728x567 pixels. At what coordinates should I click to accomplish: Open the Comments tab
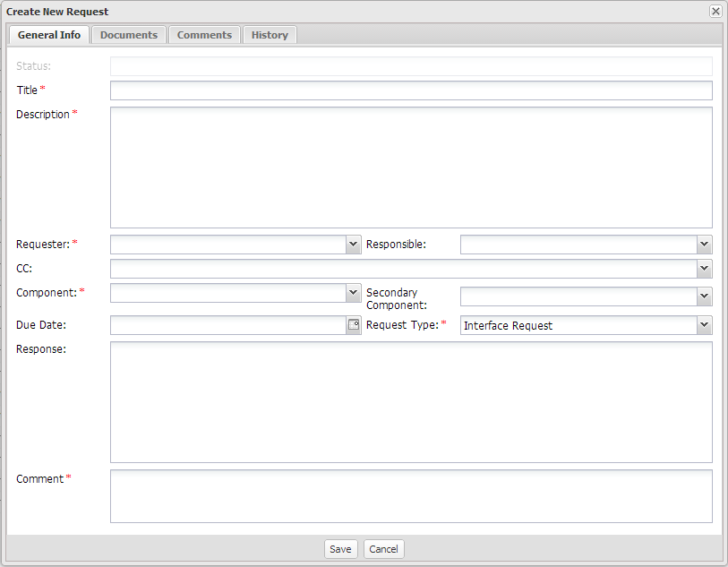(x=204, y=34)
